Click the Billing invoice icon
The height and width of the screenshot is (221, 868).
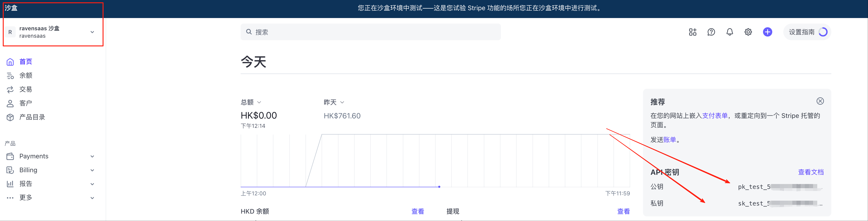point(10,170)
